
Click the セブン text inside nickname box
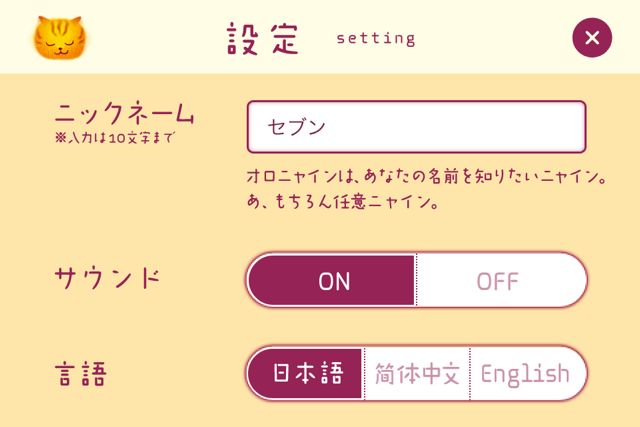296,127
